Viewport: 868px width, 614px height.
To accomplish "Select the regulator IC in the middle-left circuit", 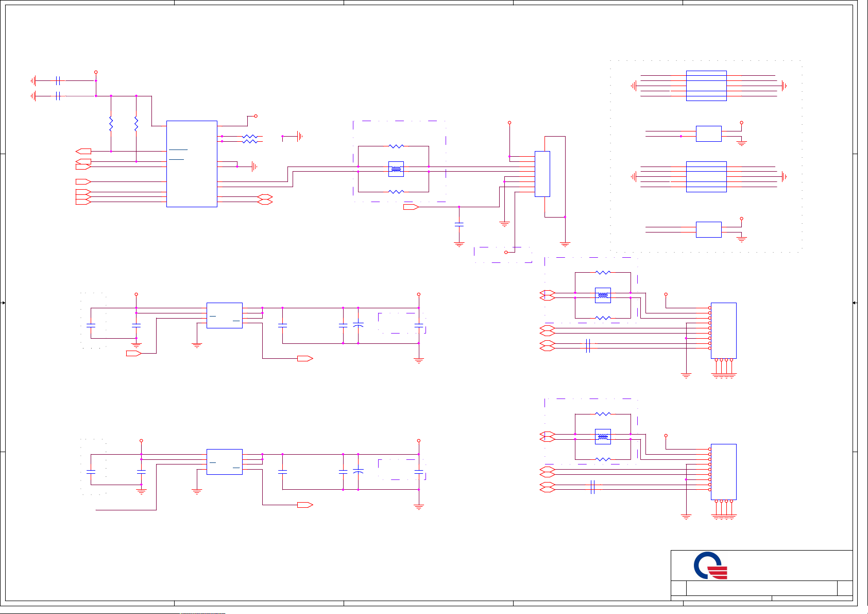I will coord(225,316).
